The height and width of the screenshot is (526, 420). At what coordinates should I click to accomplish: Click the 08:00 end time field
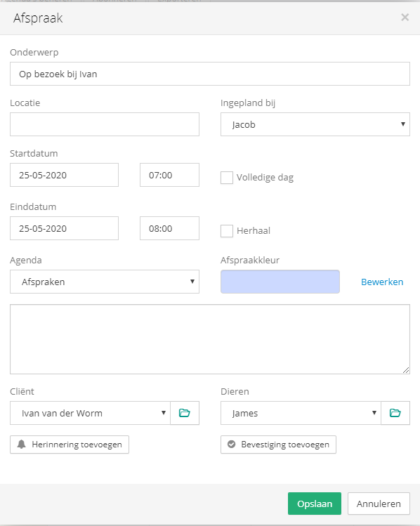point(169,228)
